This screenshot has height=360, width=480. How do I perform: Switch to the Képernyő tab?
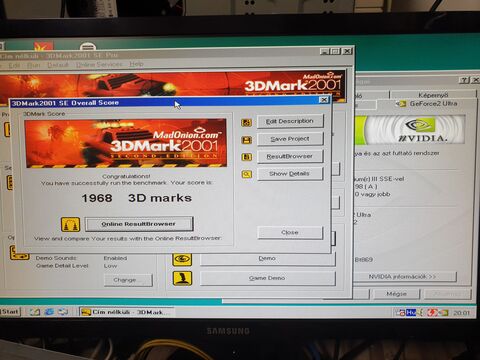pyautogui.click(x=433, y=95)
